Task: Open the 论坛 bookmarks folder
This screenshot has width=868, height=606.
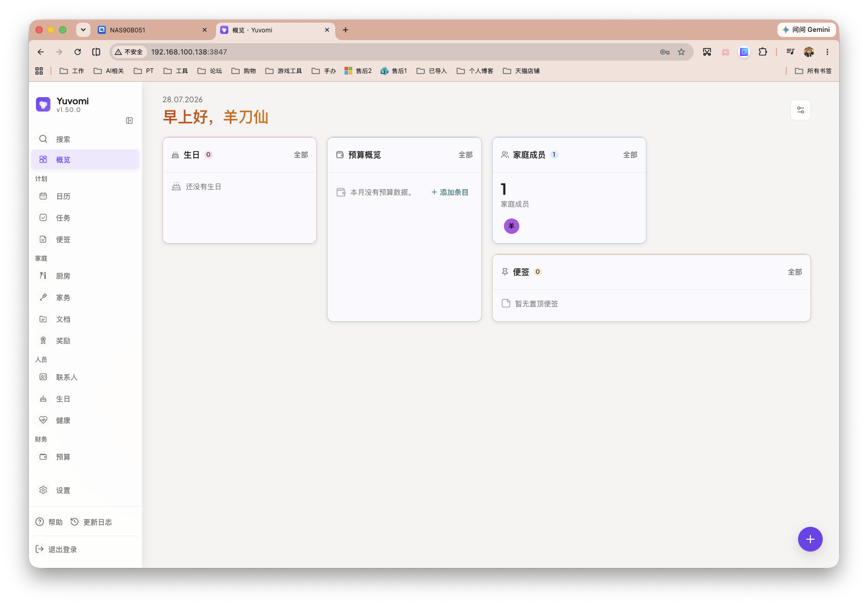Action: point(210,71)
